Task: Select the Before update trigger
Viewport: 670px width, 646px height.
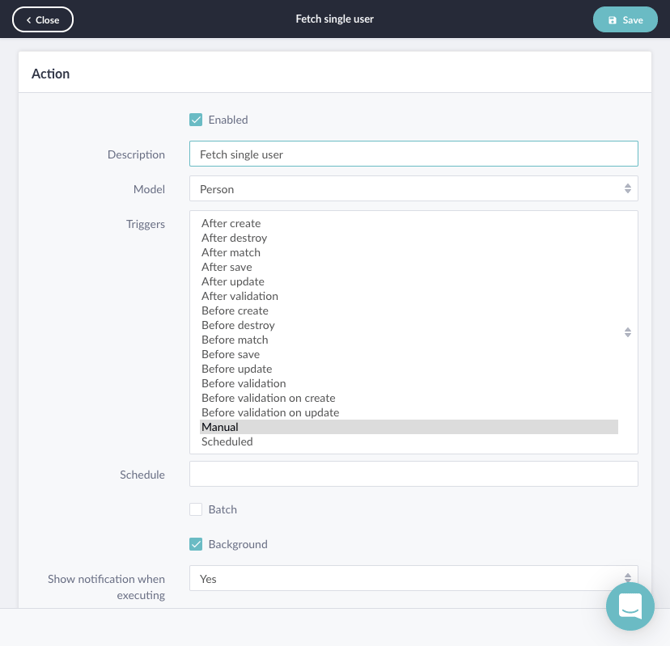Action: tap(237, 369)
